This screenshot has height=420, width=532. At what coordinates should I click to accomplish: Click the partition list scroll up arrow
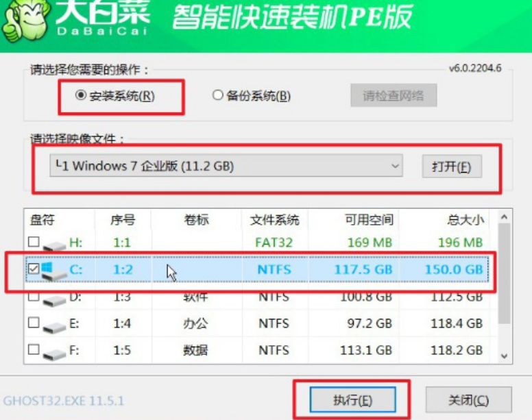(504, 217)
